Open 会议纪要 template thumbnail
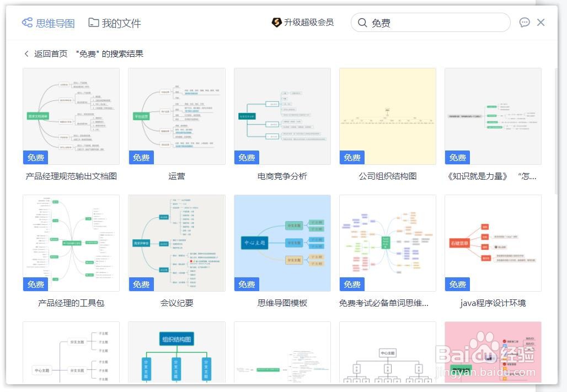This screenshot has height=392, width=567. click(177, 243)
